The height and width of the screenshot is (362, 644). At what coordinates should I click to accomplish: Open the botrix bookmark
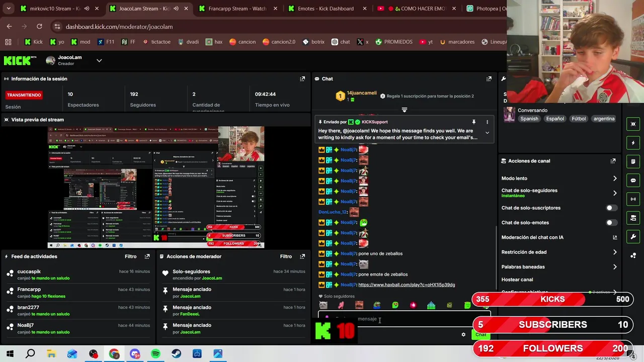coord(313,42)
